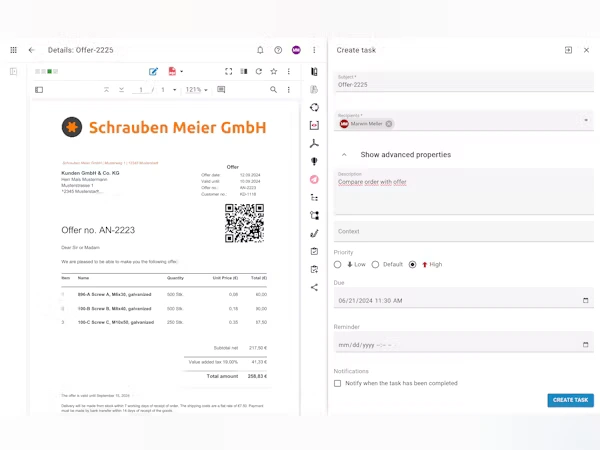The image size is (600, 450).
Task: Toggle the annotations comment icon
Action: pyautogui.click(x=221, y=90)
